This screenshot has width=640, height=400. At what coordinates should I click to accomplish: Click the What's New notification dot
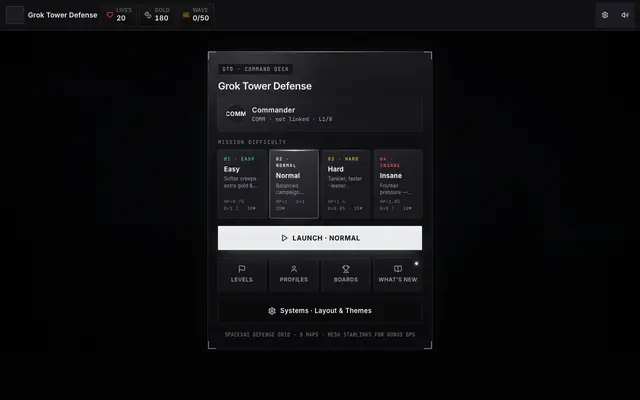pos(416,264)
